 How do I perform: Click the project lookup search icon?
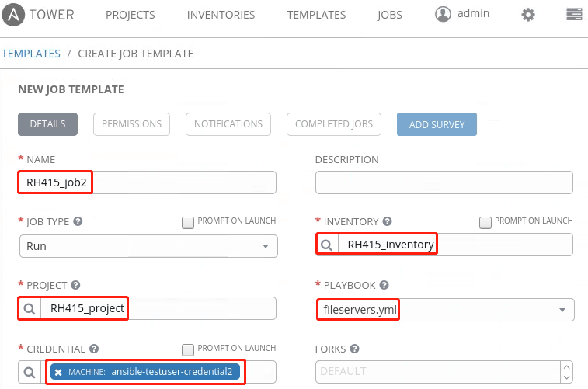30,308
